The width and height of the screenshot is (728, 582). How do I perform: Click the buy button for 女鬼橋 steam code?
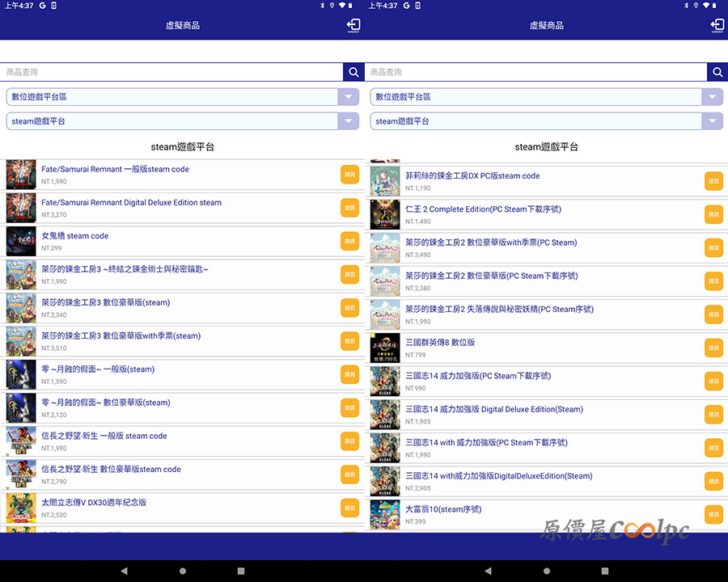(349, 241)
